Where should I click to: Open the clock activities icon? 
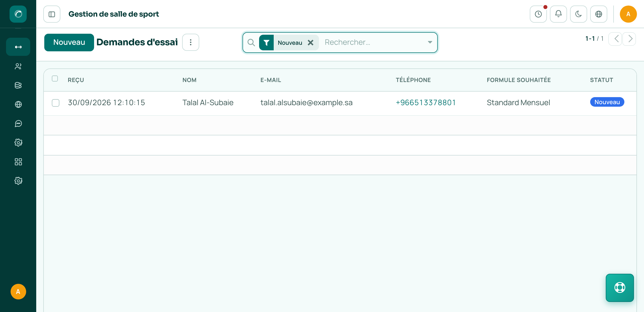[x=538, y=14]
